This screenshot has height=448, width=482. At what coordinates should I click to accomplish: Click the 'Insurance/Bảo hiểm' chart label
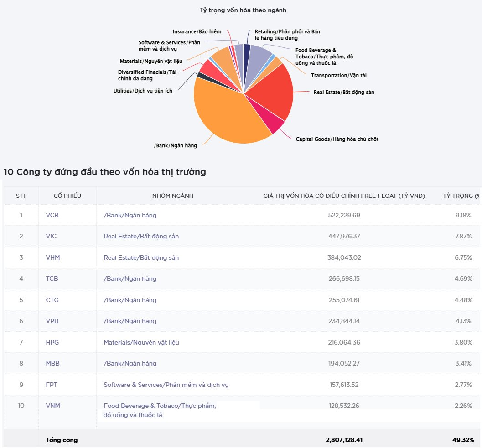pos(197,31)
